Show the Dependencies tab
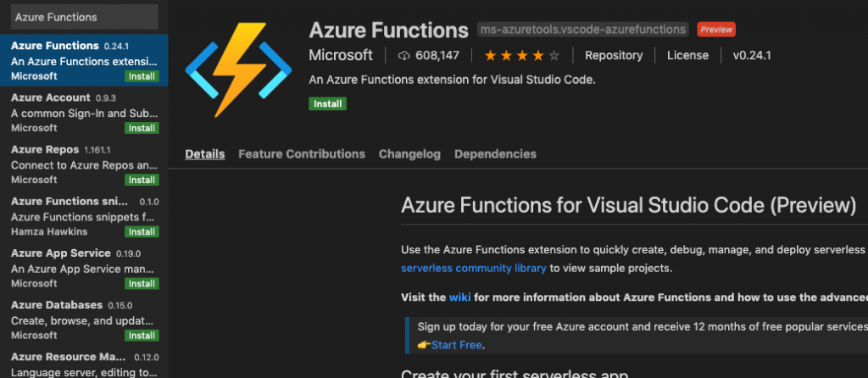The height and width of the screenshot is (378, 868). [x=495, y=154]
